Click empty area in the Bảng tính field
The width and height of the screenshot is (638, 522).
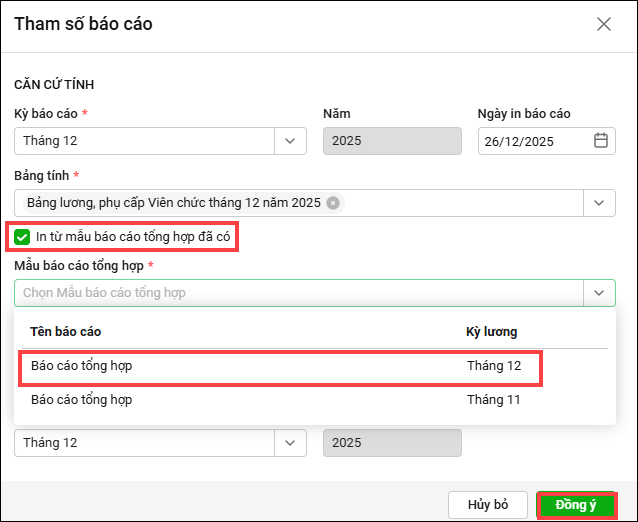pos(460,203)
